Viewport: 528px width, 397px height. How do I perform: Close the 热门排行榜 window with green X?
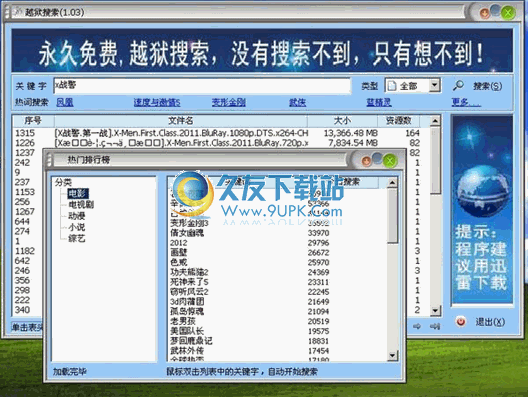click(390, 161)
